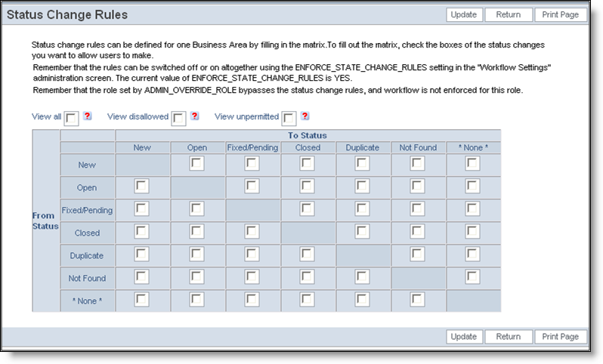Tick the View unpermitted checkbox

289,119
